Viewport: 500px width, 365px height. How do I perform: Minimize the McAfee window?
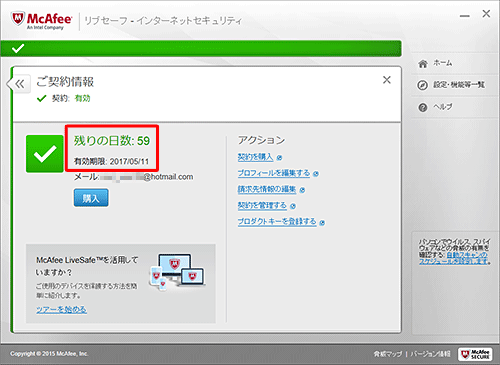465,16
